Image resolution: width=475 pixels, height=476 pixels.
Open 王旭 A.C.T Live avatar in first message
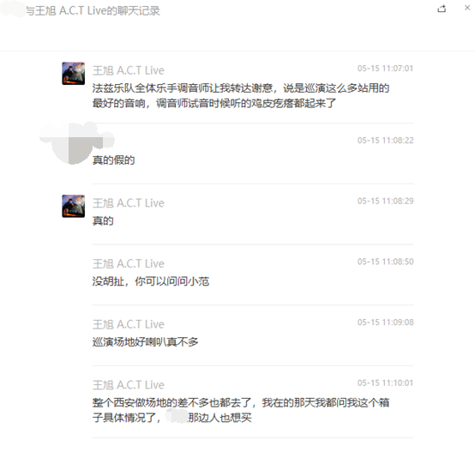(74, 74)
